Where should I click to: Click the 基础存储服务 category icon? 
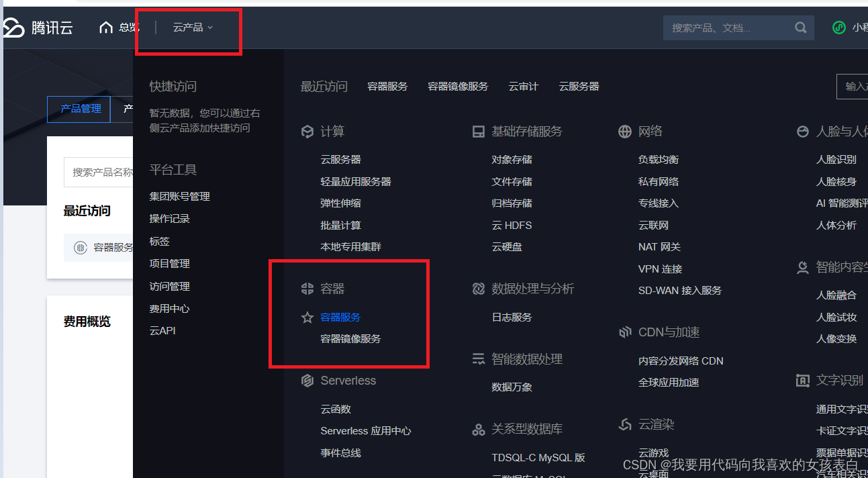click(x=479, y=132)
